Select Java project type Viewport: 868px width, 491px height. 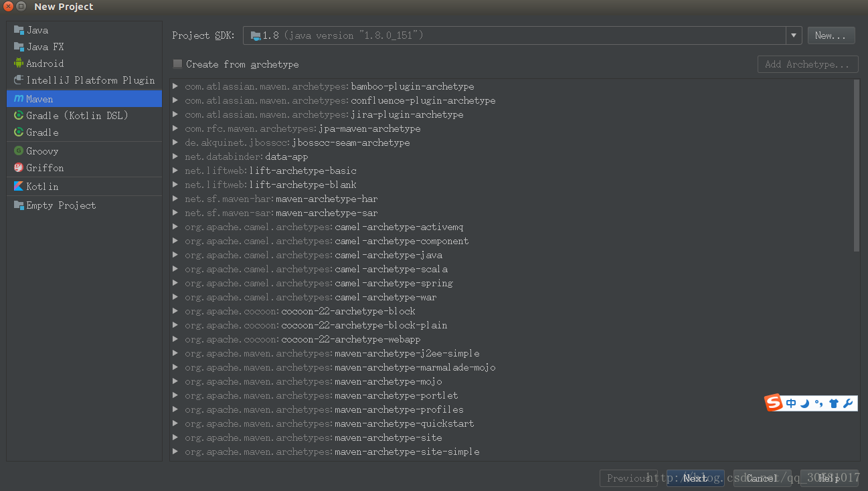(x=84, y=30)
